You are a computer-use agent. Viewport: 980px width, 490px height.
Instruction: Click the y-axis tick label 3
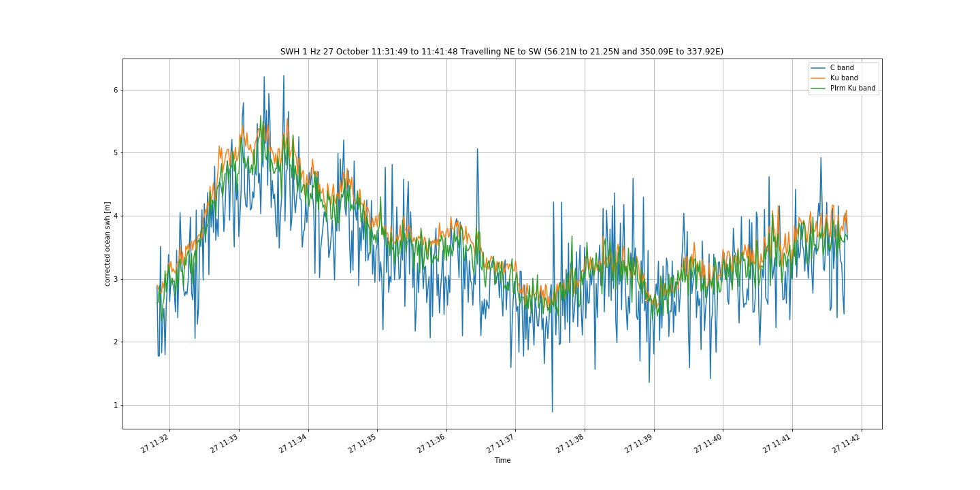point(116,279)
